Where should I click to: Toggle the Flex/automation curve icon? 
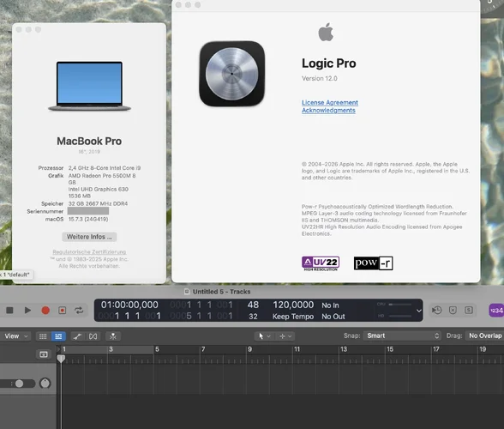(77, 336)
